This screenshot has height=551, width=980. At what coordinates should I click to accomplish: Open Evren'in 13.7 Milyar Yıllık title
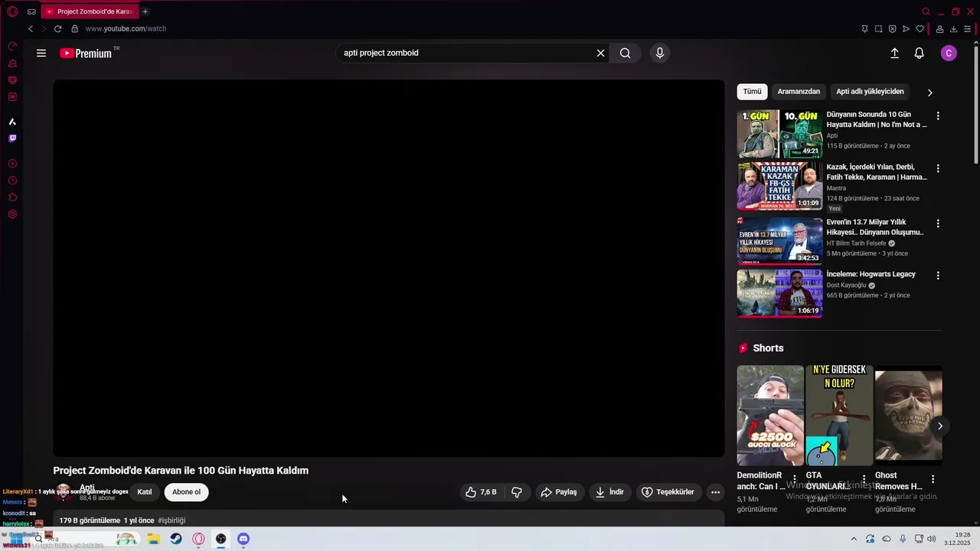[875, 227]
